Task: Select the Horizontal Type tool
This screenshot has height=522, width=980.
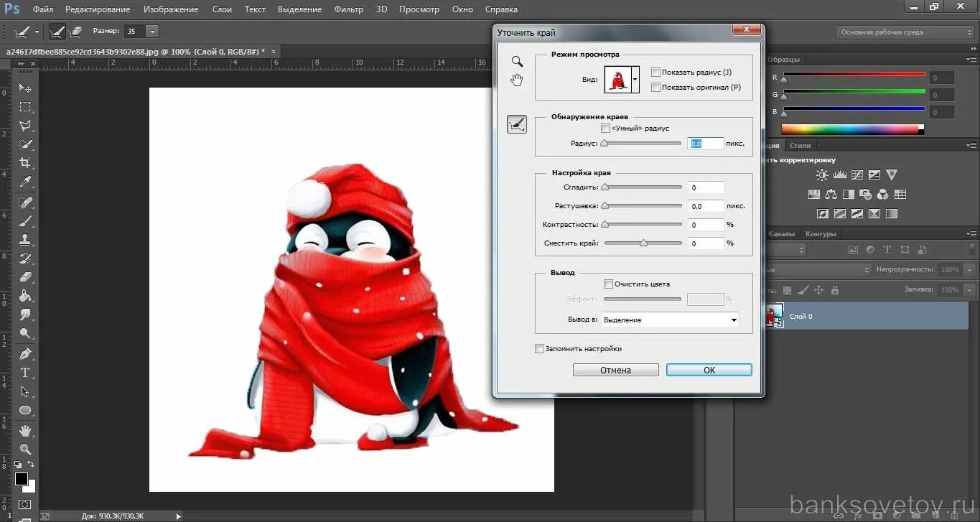Action: [25, 373]
